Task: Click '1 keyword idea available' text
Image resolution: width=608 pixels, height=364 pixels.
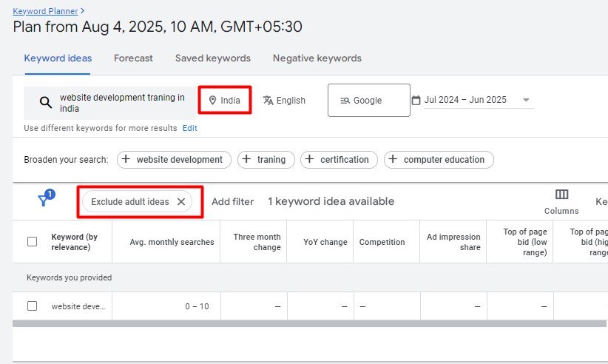Action: 331,201
